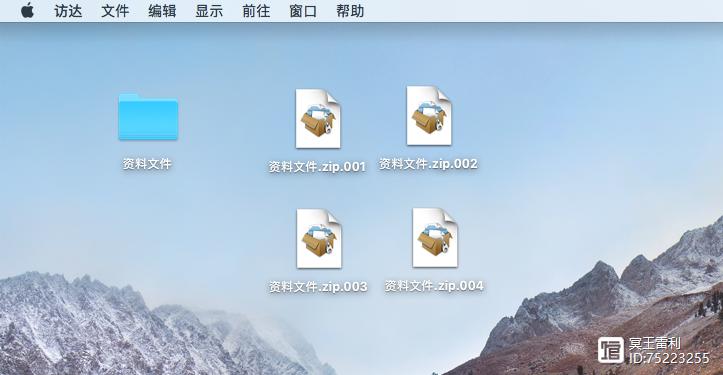Select the 资料文件.zip.001 archive icon
Image resolution: width=723 pixels, height=375 pixels.
pyautogui.click(x=318, y=119)
